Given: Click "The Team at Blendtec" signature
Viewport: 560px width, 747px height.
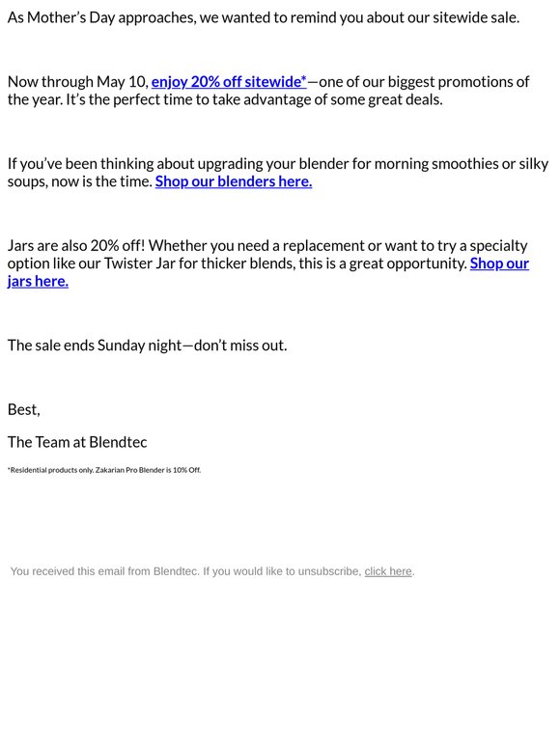Looking at the screenshot, I should 77,442.
